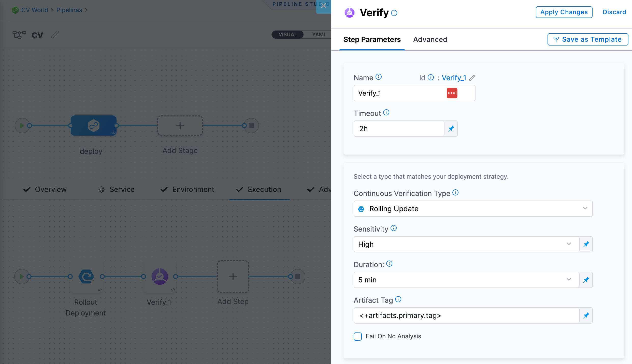Enable the Fail On No Analysis checkbox
This screenshot has width=632, height=364.
click(358, 336)
